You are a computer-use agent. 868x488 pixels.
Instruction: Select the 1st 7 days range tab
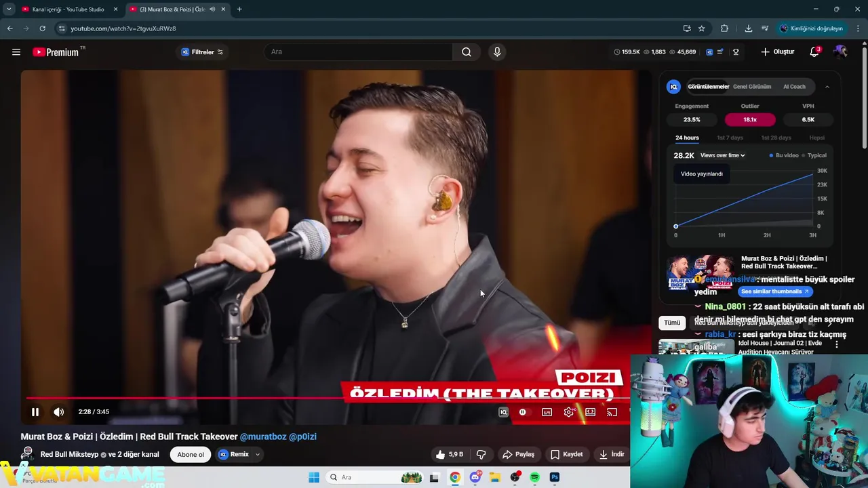click(730, 138)
